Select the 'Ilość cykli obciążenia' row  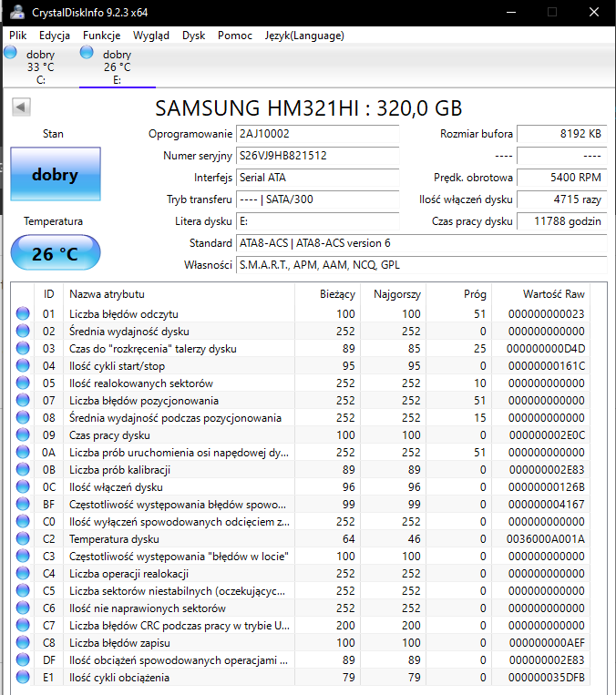tap(301, 677)
